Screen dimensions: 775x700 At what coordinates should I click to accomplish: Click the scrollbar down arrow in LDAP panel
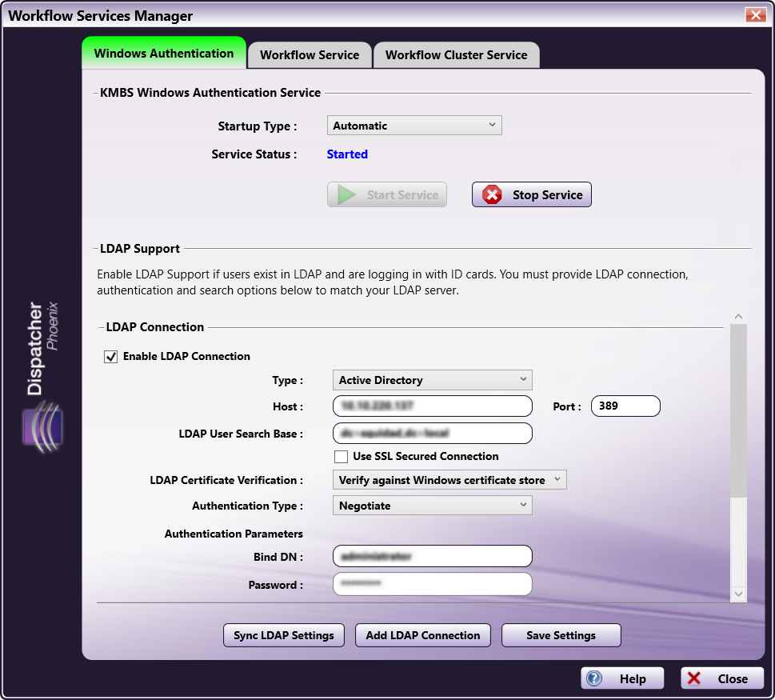click(738, 594)
